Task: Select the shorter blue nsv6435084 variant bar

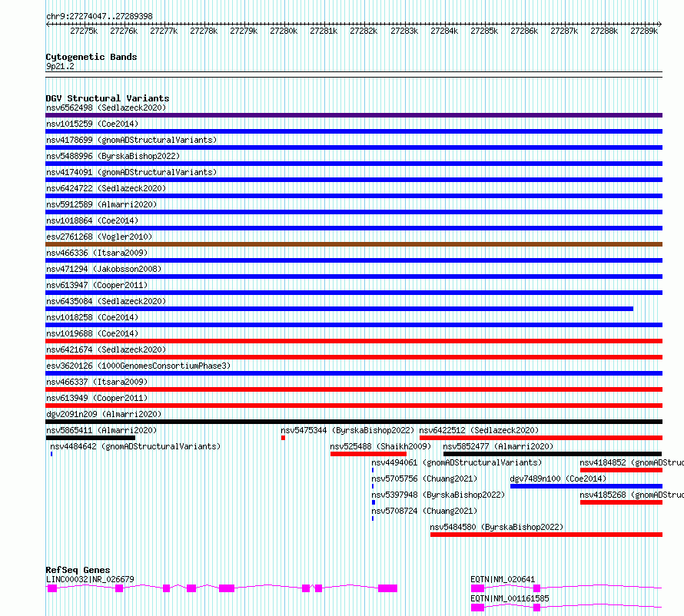Action: [340, 309]
